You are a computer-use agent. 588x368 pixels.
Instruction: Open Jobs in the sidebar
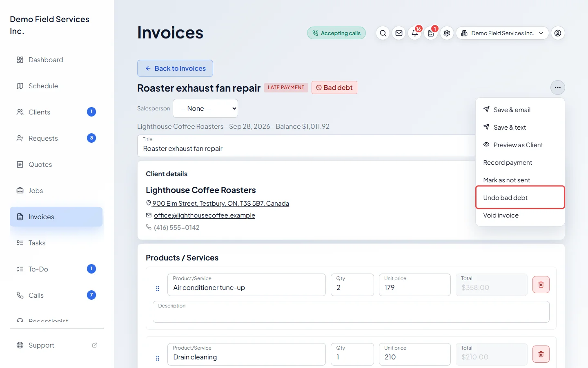pyautogui.click(x=56, y=191)
